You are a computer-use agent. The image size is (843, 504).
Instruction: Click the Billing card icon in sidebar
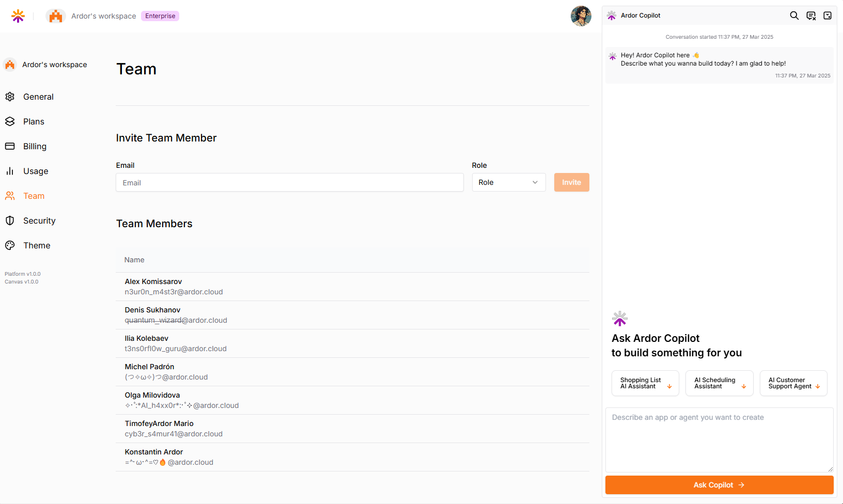(x=10, y=146)
